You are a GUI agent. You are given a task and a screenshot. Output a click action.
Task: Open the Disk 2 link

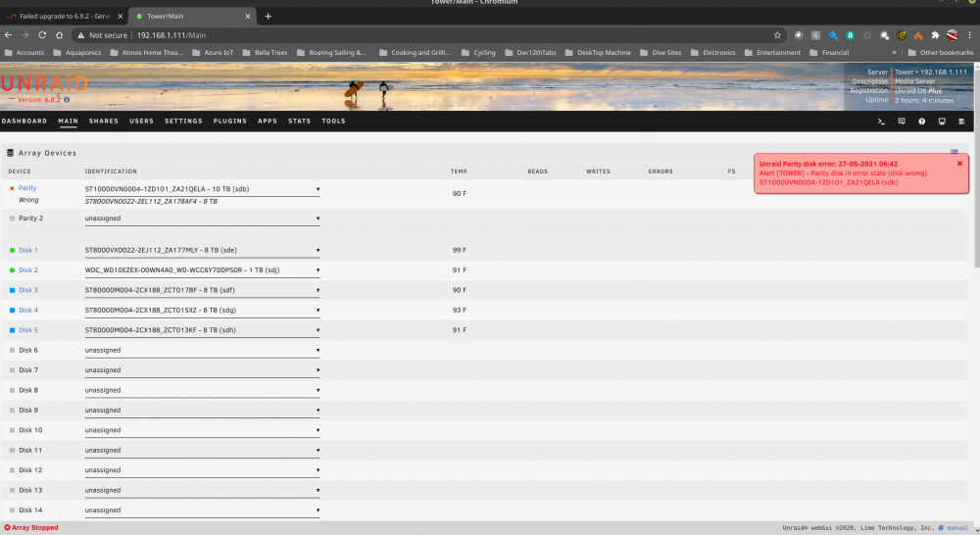click(x=28, y=270)
